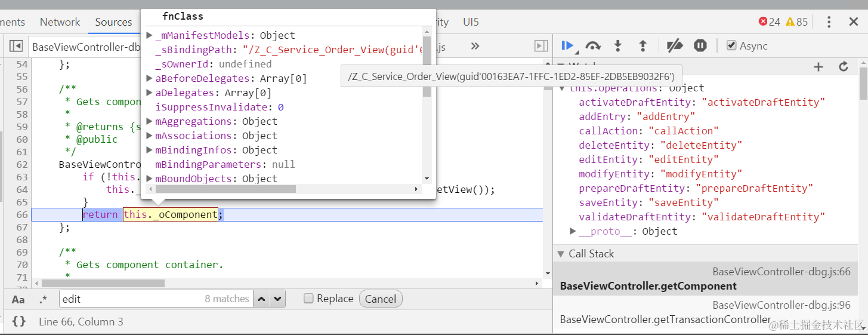Viewport: 868px width, 335px height.
Task: Expand mBindingInfos object
Action: 150,150
